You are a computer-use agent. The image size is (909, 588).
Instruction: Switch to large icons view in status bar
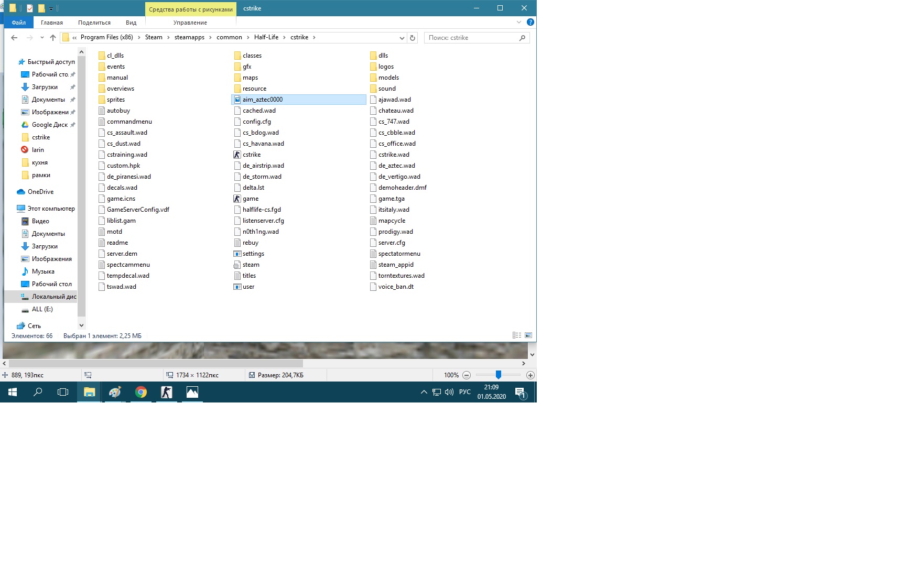(528, 335)
